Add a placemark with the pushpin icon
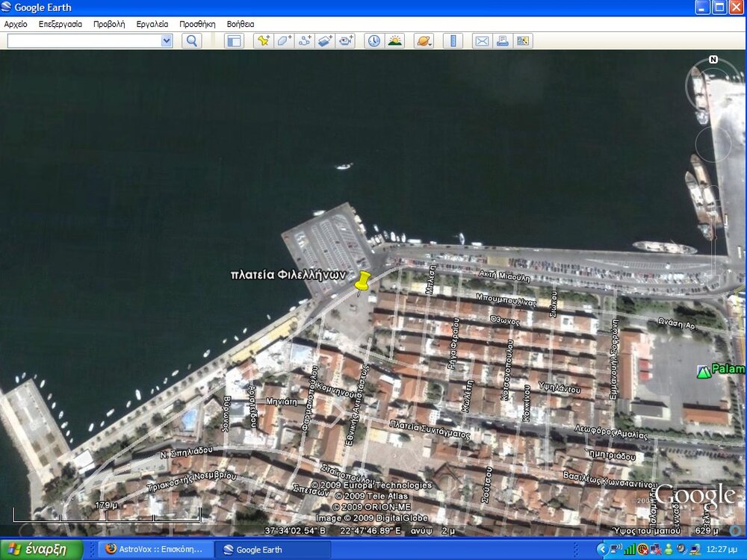Screen dimensions: 747x560 click(263, 41)
